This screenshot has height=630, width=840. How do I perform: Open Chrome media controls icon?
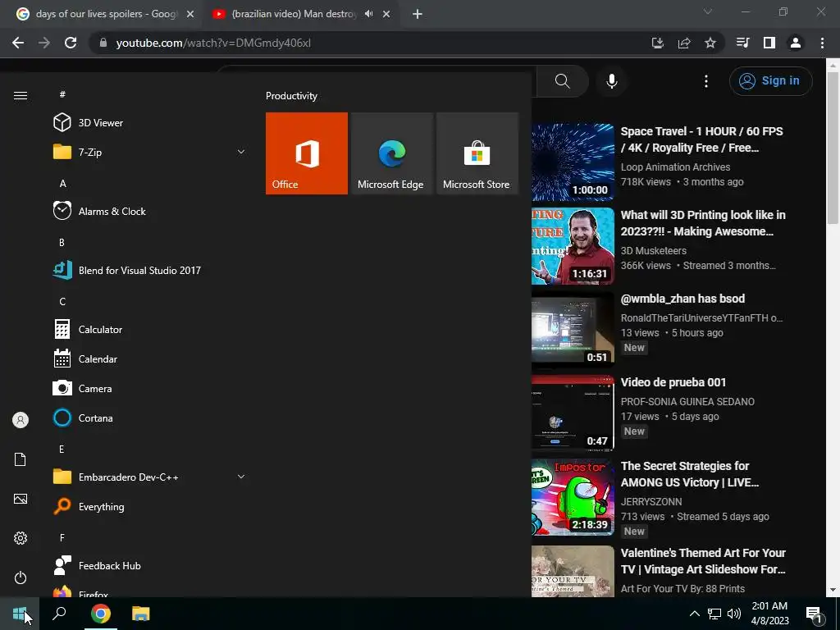pos(742,43)
